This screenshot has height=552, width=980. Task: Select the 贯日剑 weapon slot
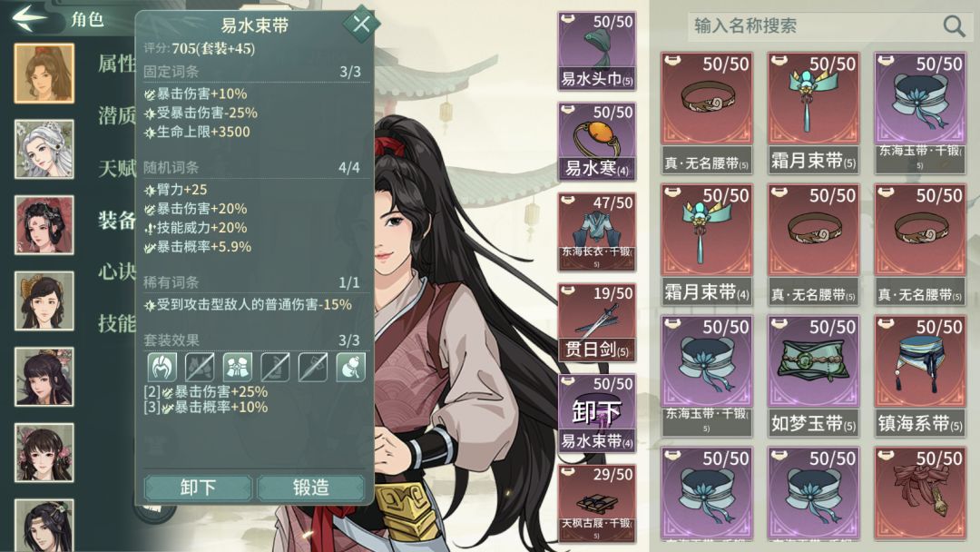pyautogui.click(x=597, y=322)
